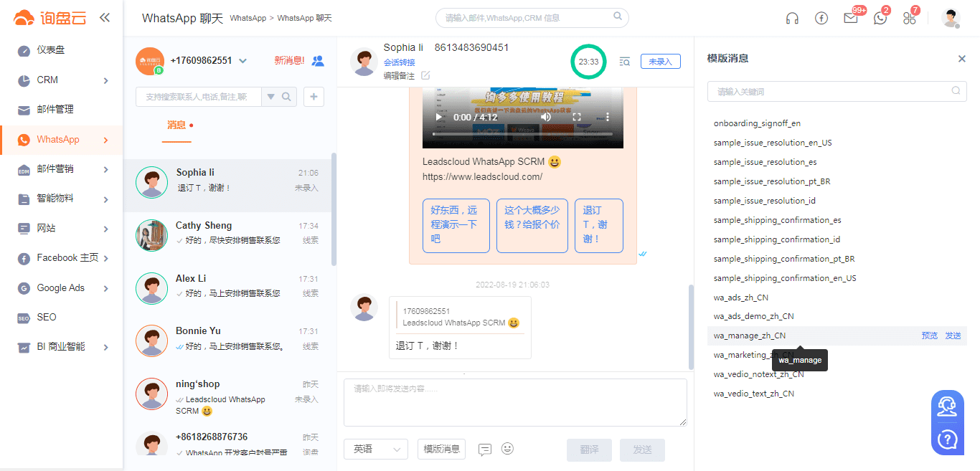This screenshot has width=980, height=471.
Task: Click 发送 for wa_manage_zh_CN template
Action: point(953,336)
